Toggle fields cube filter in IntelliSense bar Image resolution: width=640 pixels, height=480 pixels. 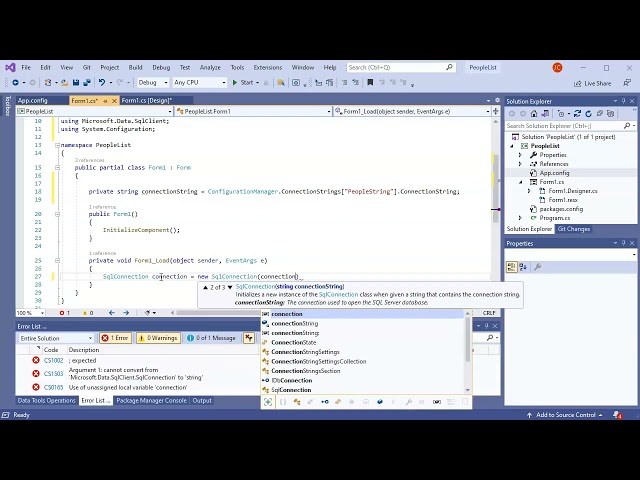pyautogui.click(x=380, y=402)
